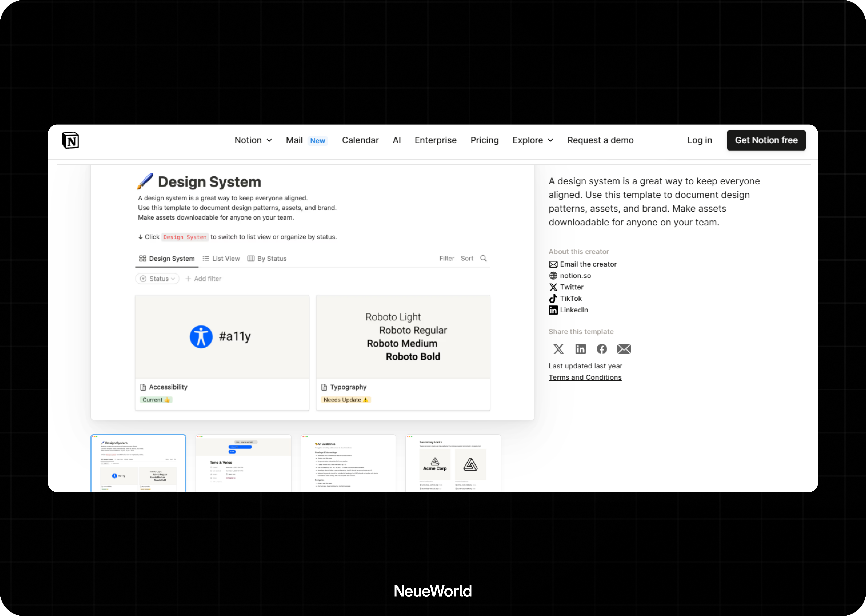Switch to the By Status tab
The height and width of the screenshot is (616, 866).
[267, 259]
